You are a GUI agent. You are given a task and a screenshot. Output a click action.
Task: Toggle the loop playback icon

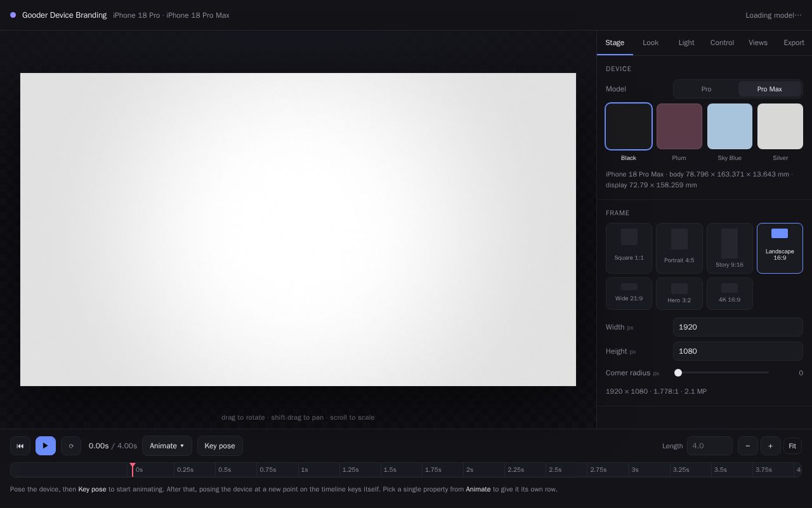coord(71,446)
